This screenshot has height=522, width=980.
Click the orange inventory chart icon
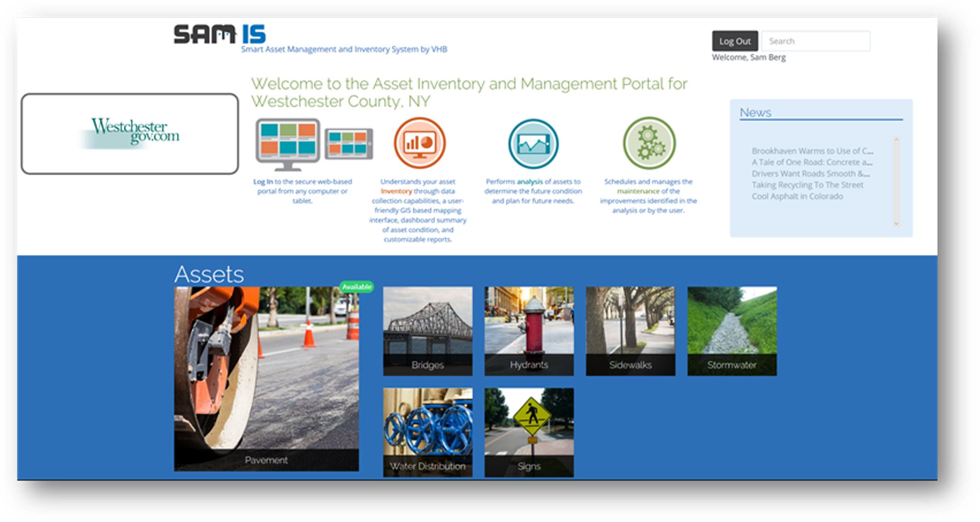(x=420, y=143)
